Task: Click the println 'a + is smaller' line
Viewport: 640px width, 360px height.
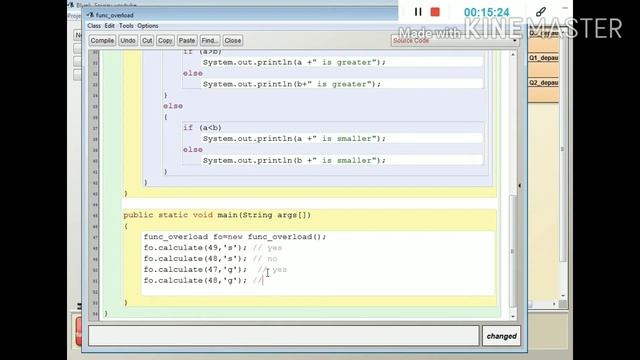Action: click(x=294, y=139)
